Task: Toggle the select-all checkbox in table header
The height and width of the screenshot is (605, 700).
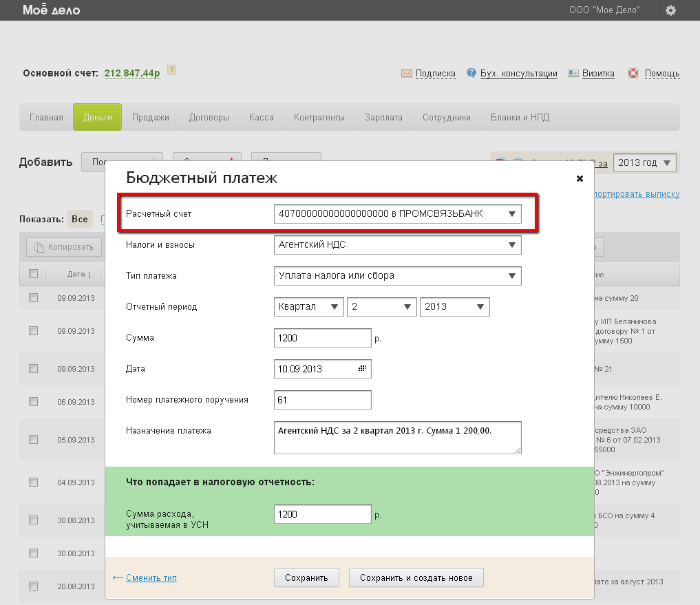Action: coord(33,274)
